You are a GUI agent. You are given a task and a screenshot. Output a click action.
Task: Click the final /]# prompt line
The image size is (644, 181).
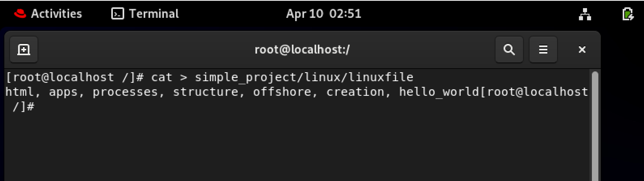[x=23, y=107]
